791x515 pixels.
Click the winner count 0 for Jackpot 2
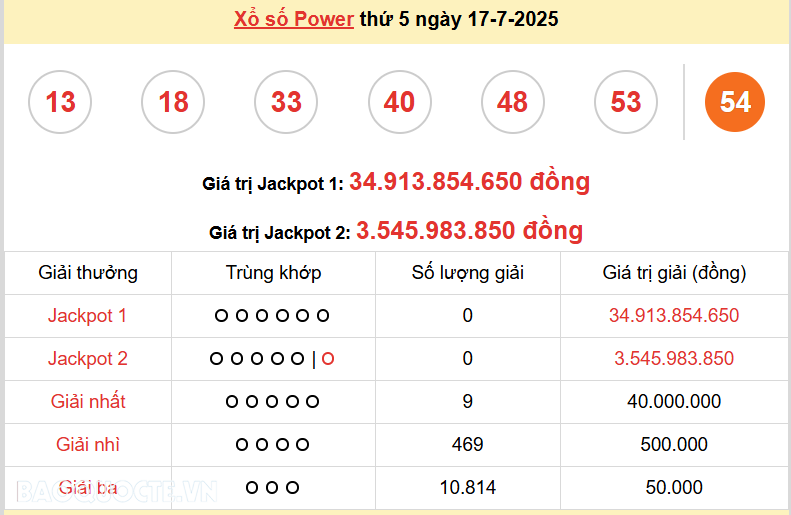coord(468,359)
